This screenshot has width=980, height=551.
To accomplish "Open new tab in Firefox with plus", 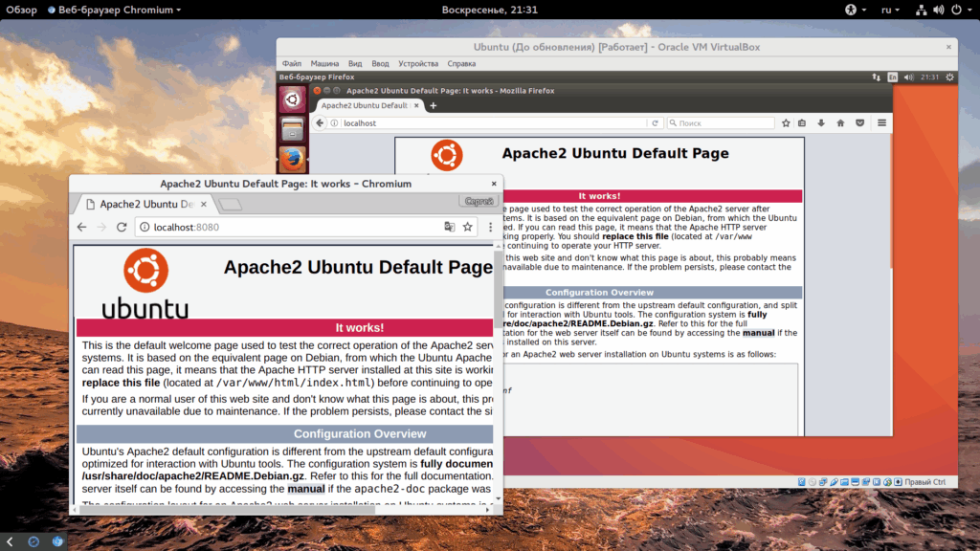I will pos(434,105).
